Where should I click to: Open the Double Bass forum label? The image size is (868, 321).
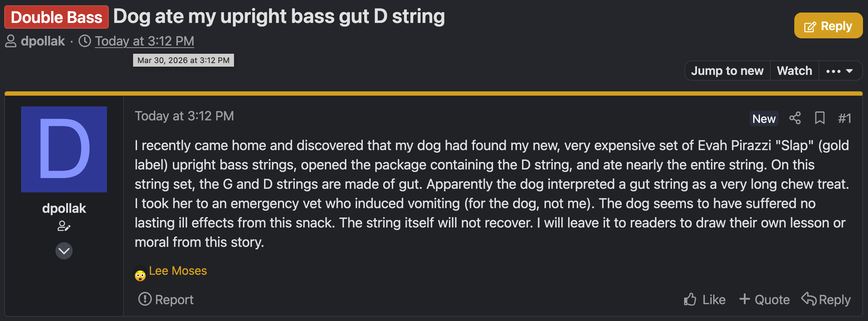tap(57, 17)
